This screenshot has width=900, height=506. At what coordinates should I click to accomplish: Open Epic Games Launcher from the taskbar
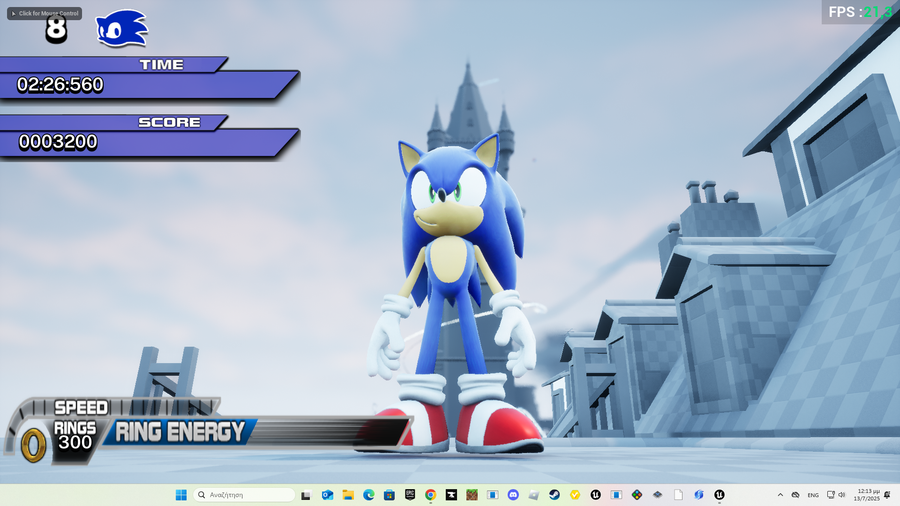point(410,495)
